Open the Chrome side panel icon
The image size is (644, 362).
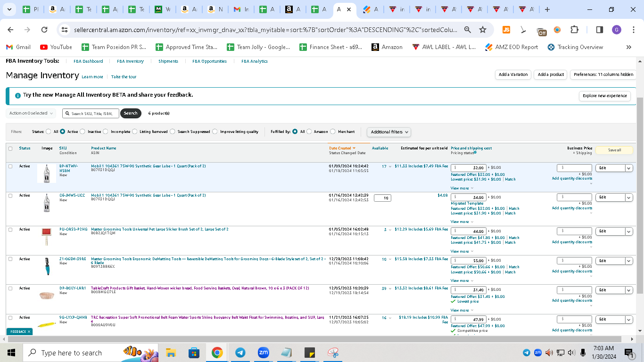(x=600, y=30)
